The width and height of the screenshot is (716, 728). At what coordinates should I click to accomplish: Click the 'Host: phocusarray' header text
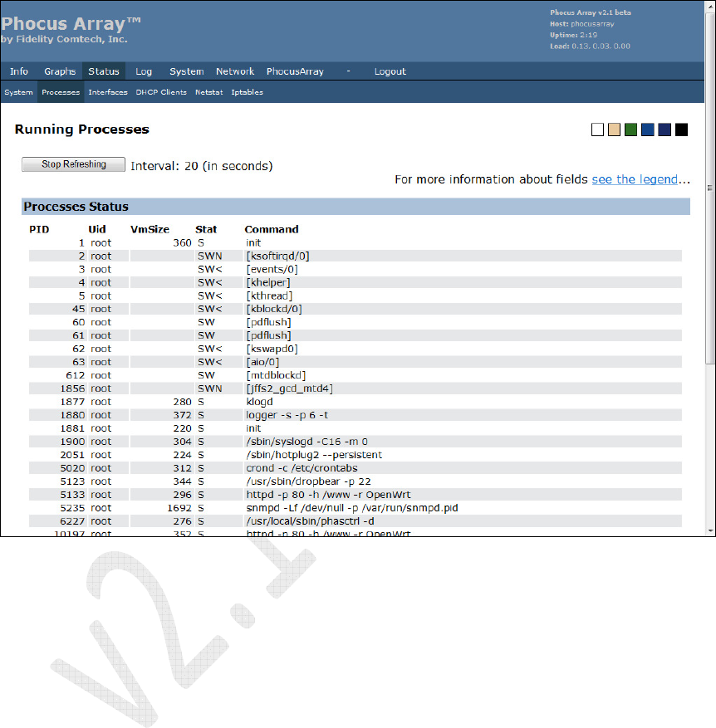(582, 24)
